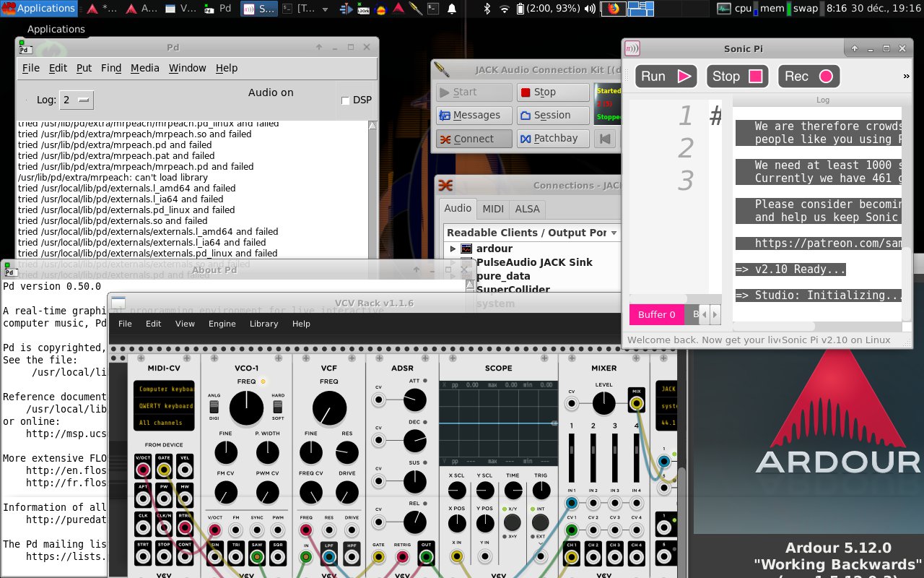
Task: Switch to the MIDI tab in Connections
Action: [x=493, y=209]
